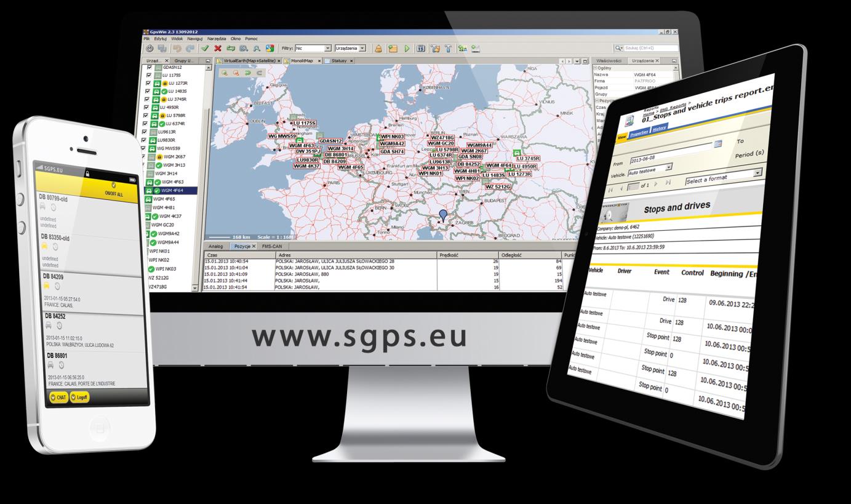Open the Pomoc menu
Image resolution: width=851 pixels, height=504 pixels.
pos(251,38)
